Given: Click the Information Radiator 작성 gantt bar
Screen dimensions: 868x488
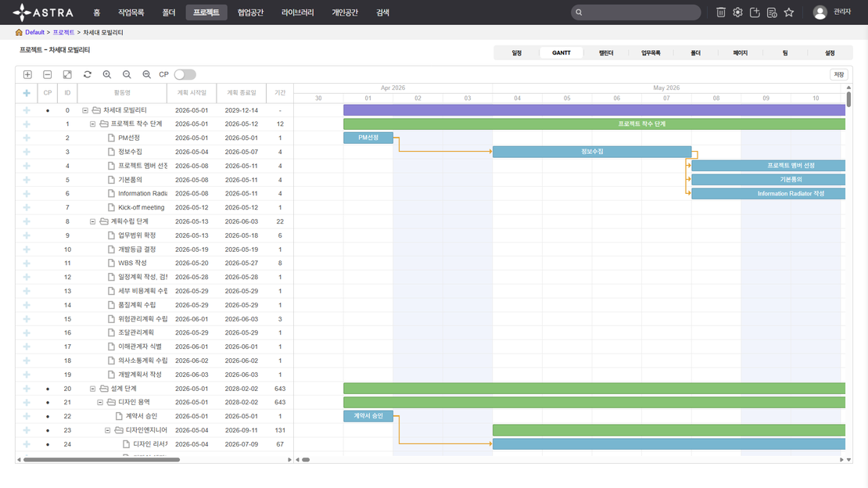Looking at the screenshot, I should click(769, 193).
